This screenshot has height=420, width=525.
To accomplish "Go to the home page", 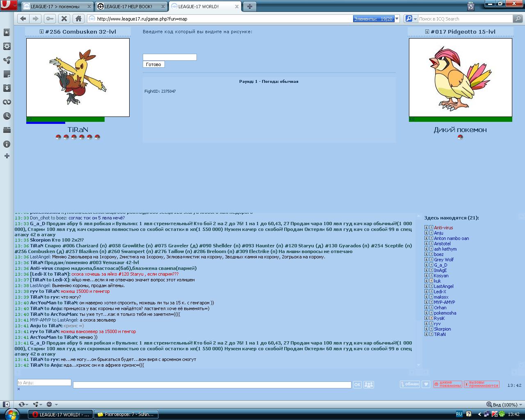I will pos(78,18).
